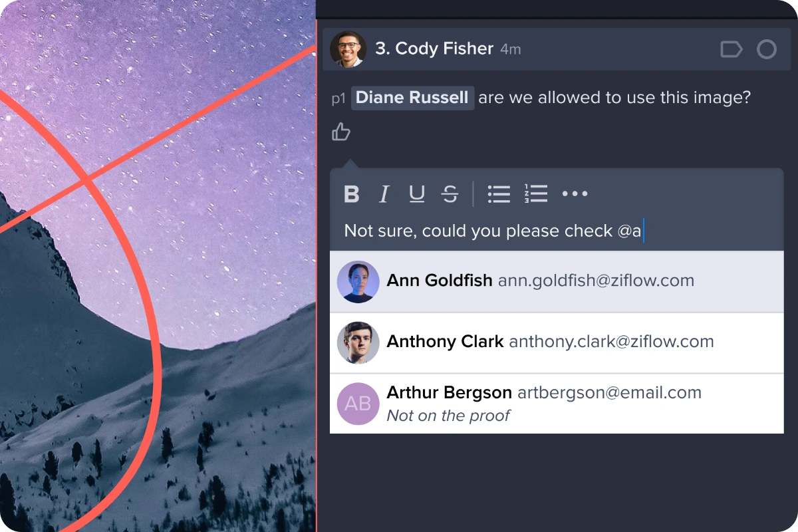Click the Cody Fisher comment header name
Screen dimensions: 798x532
tap(434, 49)
